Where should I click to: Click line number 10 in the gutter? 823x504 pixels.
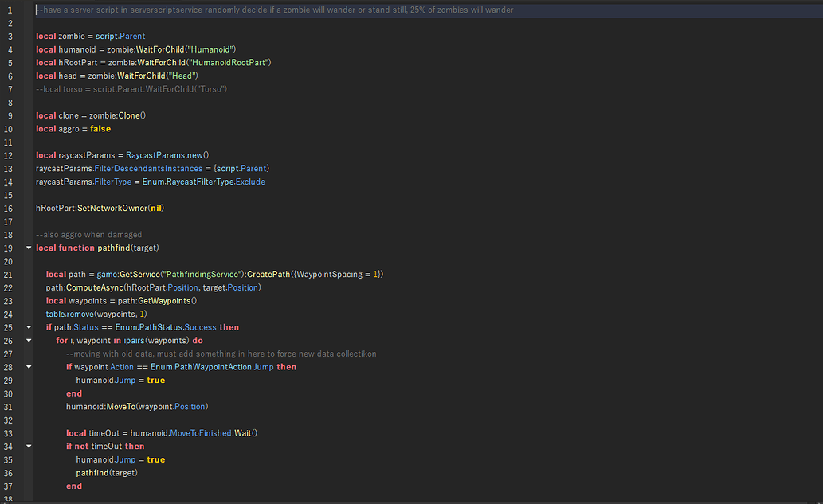(9, 129)
